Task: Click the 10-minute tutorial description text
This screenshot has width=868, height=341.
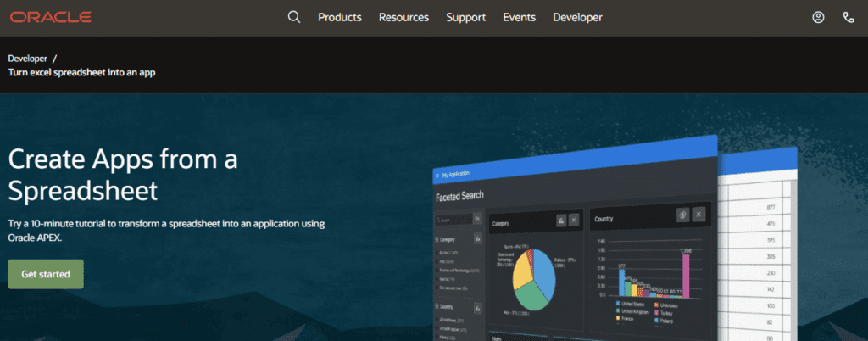Action: point(166,231)
